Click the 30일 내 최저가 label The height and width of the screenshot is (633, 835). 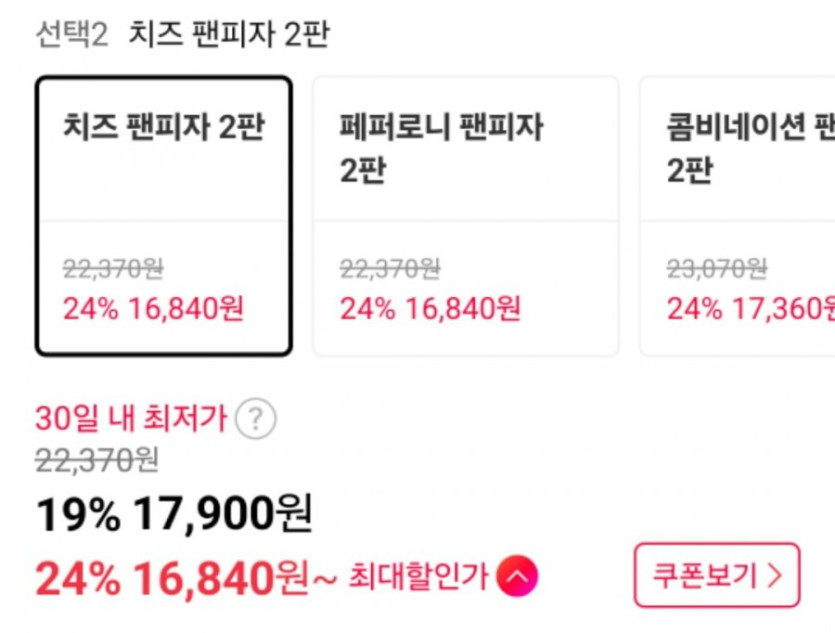(x=130, y=418)
